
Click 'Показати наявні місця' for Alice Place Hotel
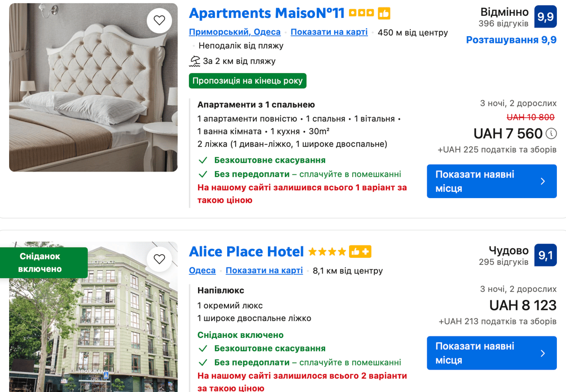pos(491,353)
